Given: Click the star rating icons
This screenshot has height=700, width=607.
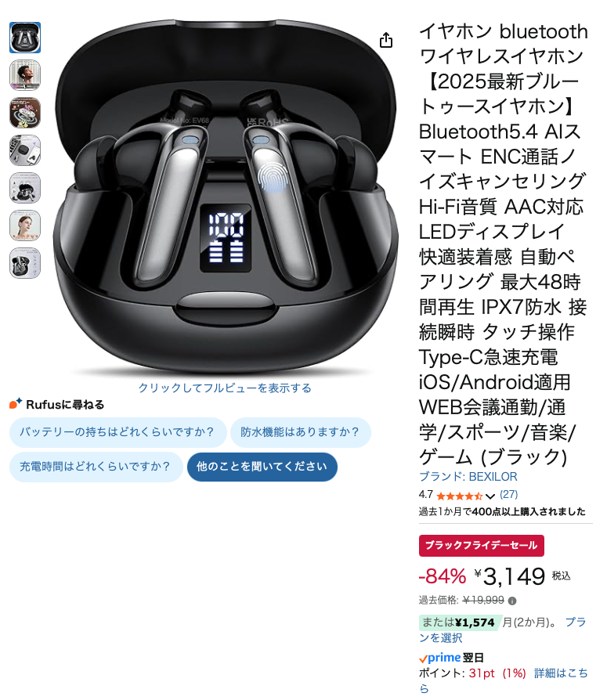Looking at the screenshot, I should 460,496.
